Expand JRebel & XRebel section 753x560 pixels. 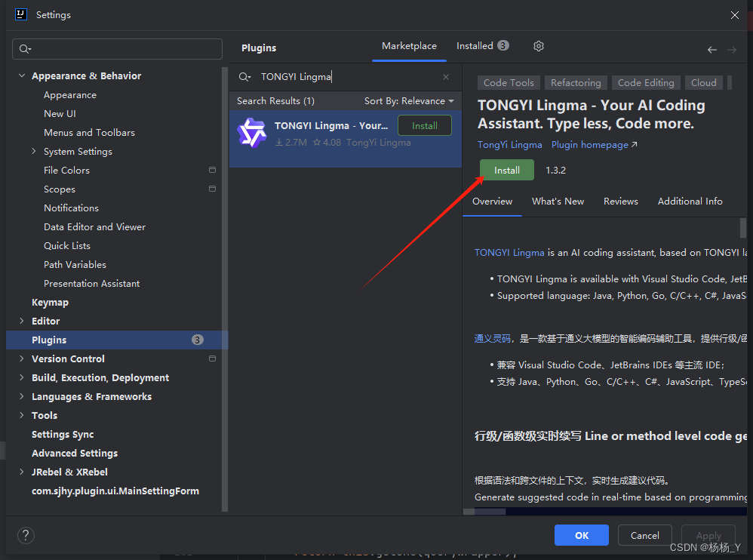[22, 472]
